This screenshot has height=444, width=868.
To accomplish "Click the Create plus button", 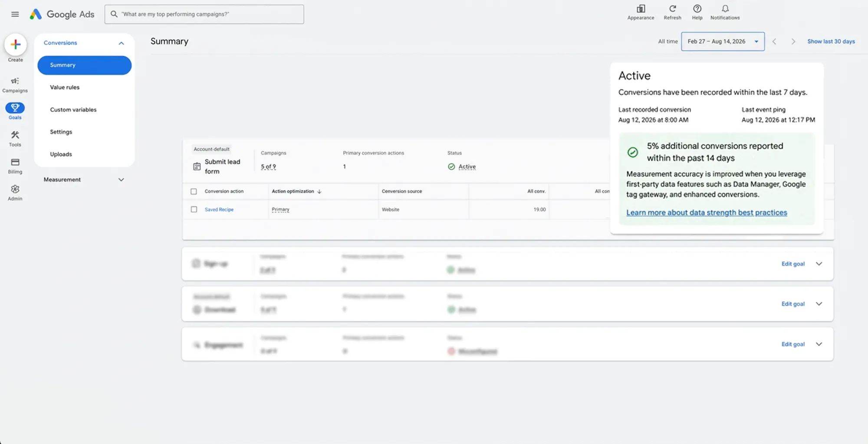I will click(16, 44).
